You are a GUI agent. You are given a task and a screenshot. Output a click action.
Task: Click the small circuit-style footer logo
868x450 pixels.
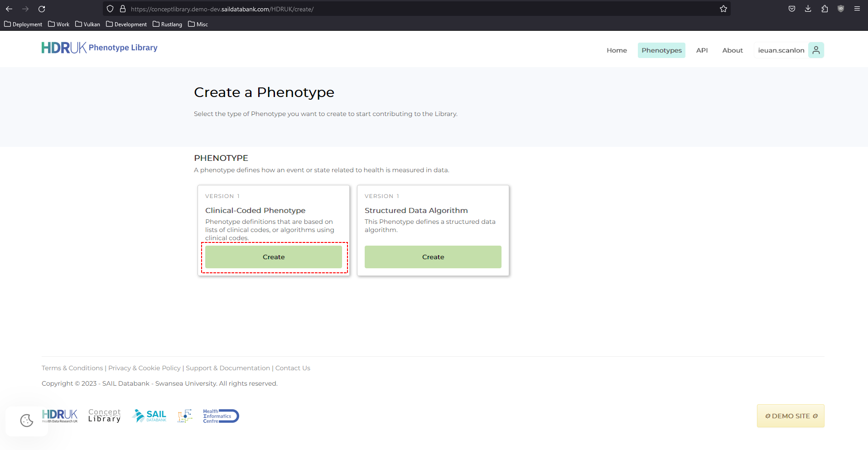pyautogui.click(x=185, y=416)
